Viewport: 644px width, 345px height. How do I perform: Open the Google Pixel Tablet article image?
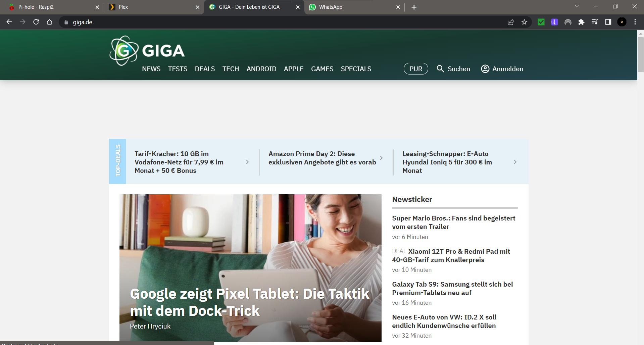pyautogui.click(x=250, y=248)
